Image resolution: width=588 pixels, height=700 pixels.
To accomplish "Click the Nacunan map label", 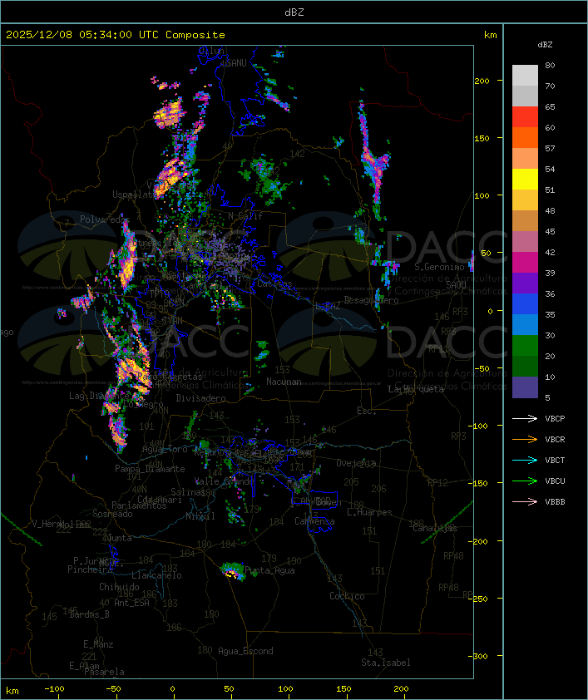I will [284, 382].
